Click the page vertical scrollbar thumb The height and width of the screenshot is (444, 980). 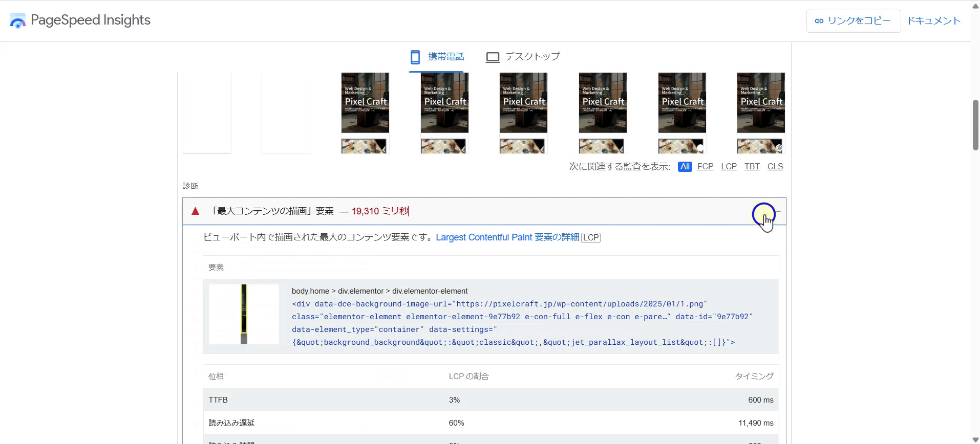click(975, 125)
